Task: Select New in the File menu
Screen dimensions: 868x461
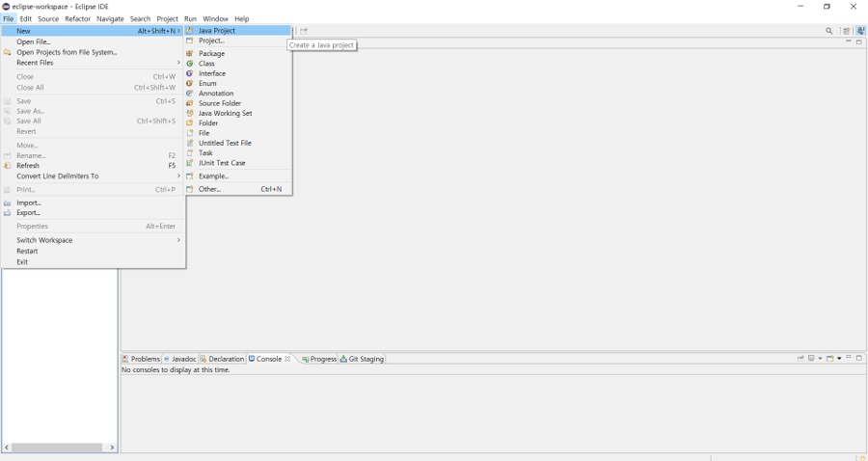Action: tap(93, 31)
